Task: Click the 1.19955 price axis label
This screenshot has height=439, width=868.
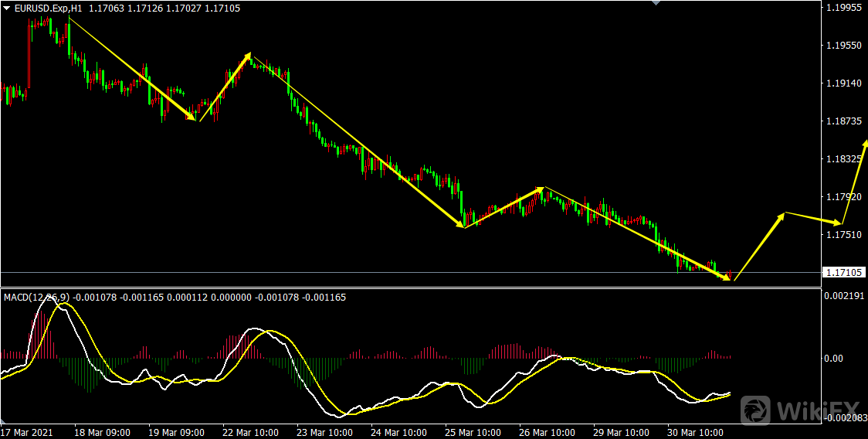Action: coord(844,8)
